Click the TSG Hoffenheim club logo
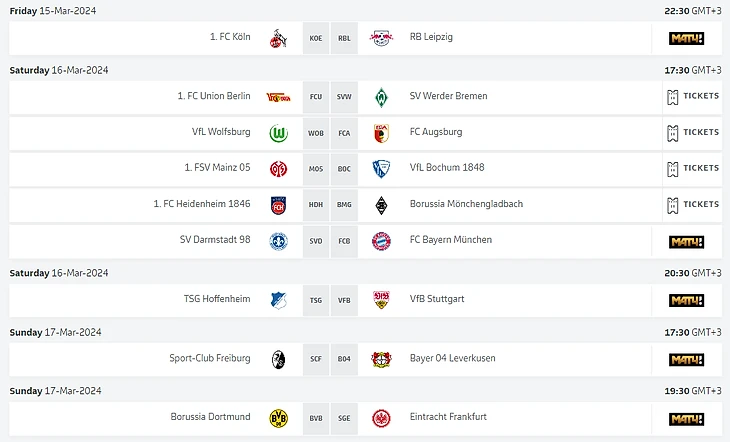Image resolution: width=730 pixels, height=442 pixels. [278, 300]
